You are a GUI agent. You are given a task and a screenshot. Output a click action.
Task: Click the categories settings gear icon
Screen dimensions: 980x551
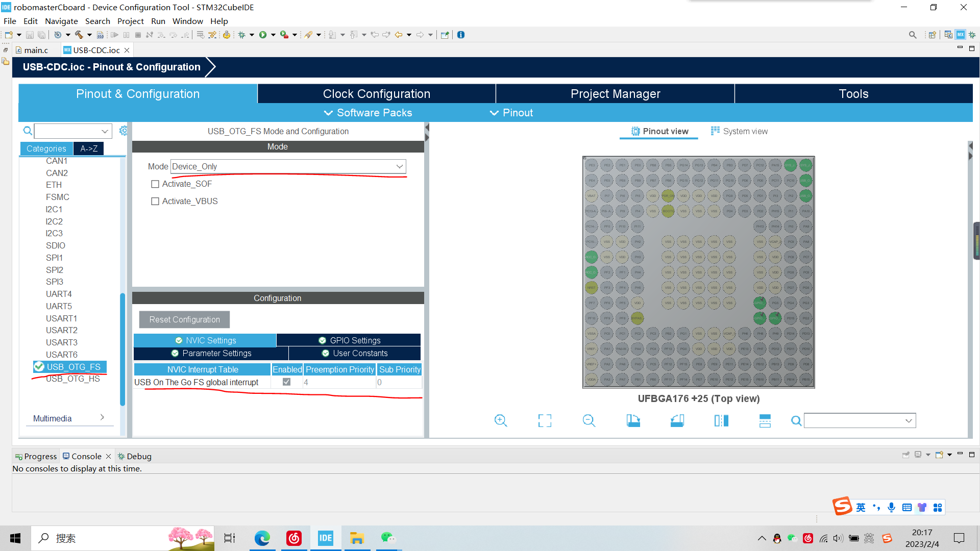click(x=123, y=131)
